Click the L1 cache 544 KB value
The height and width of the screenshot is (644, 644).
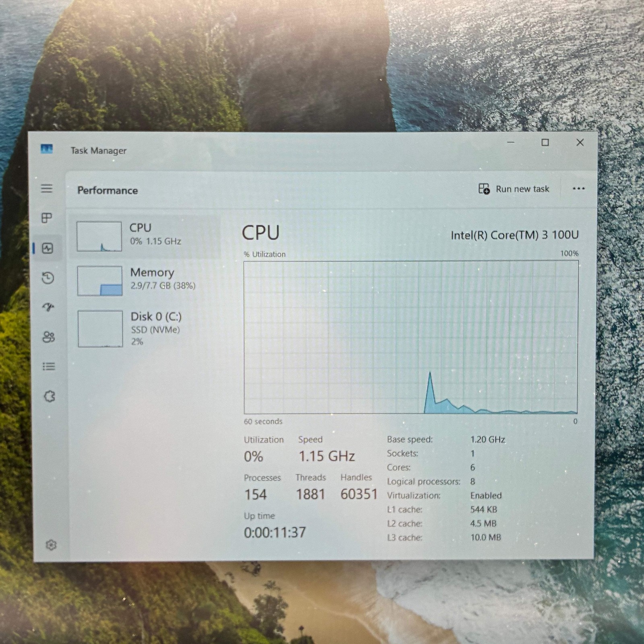pos(483,510)
